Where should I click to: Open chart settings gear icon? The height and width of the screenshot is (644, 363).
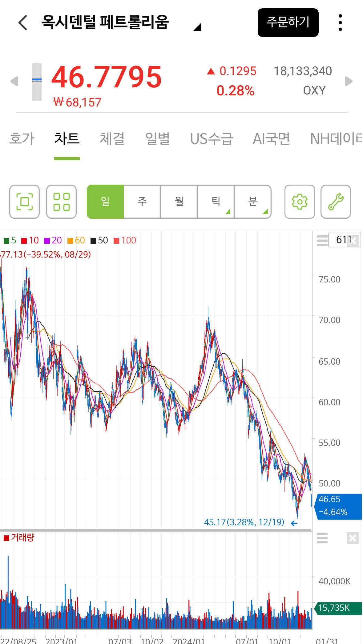point(299,202)
